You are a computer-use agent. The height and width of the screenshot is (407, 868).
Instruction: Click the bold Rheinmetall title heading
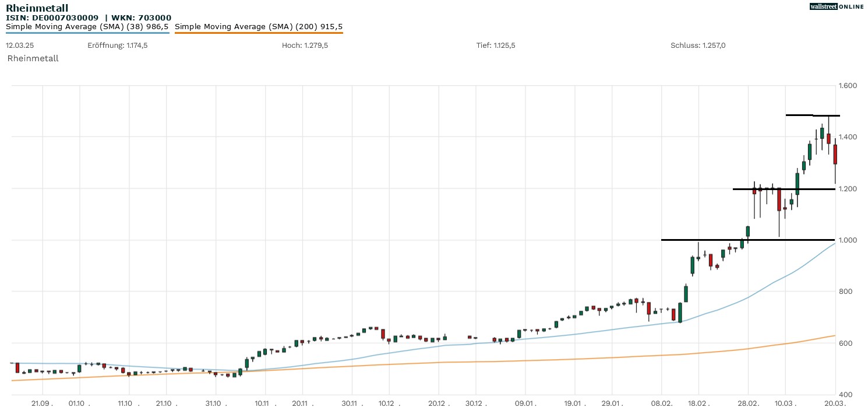click(37, 8)
